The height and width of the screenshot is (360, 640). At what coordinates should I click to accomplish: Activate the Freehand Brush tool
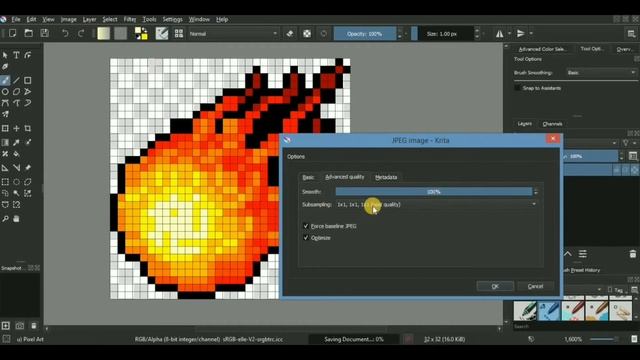pos(5,80)
